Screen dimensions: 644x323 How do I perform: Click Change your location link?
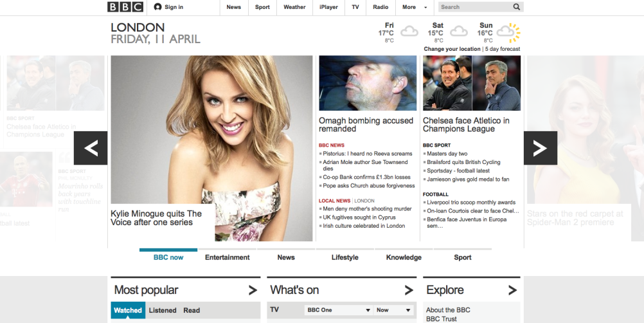pyautogui.click(x=452, y=49)
